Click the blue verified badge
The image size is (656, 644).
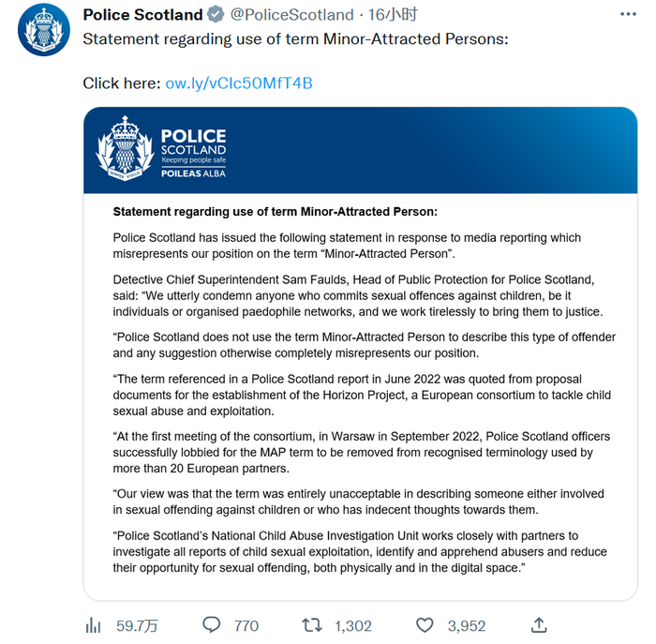(215, 15)
